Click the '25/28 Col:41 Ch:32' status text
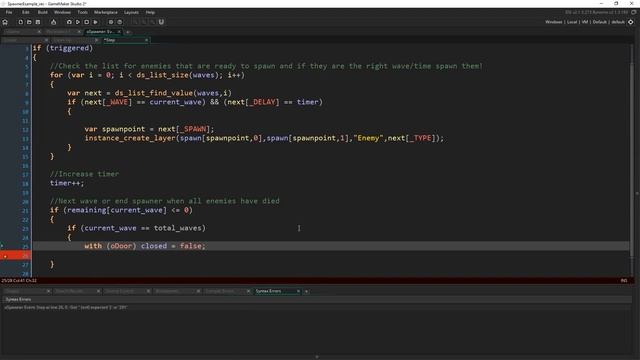640x360 pixels. pyautogui.click(x=19, y=281)
